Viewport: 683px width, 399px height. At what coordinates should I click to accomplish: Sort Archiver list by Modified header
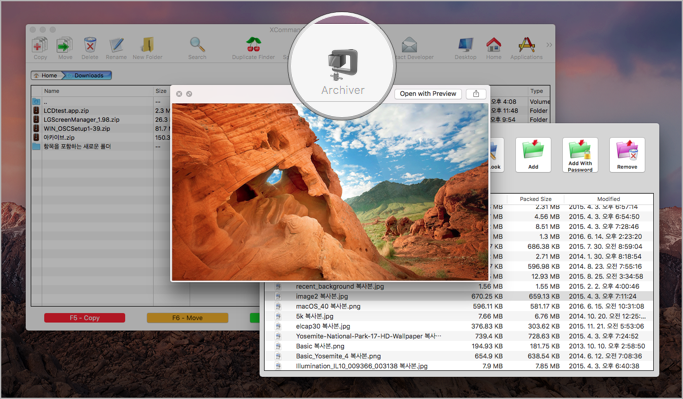pyautogui.click(x=608, y=199)
